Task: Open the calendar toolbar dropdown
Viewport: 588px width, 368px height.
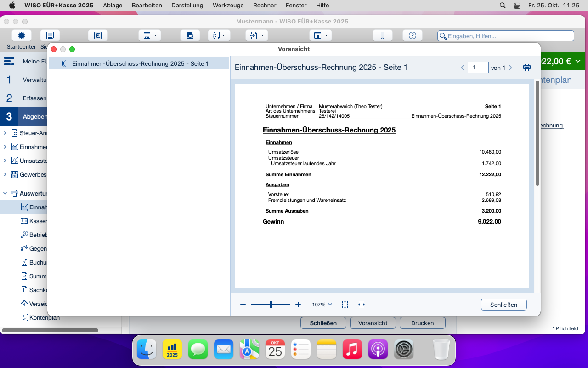Action: click(x=150, y=35)
